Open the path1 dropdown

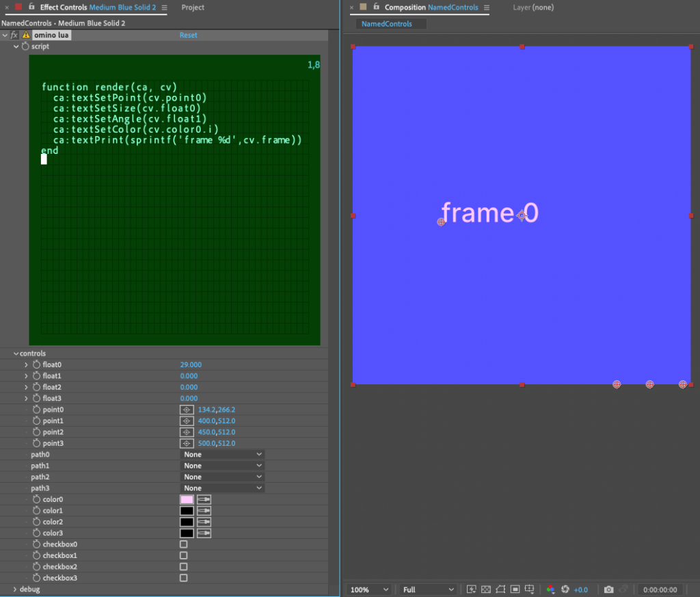(x=222, y=465)
